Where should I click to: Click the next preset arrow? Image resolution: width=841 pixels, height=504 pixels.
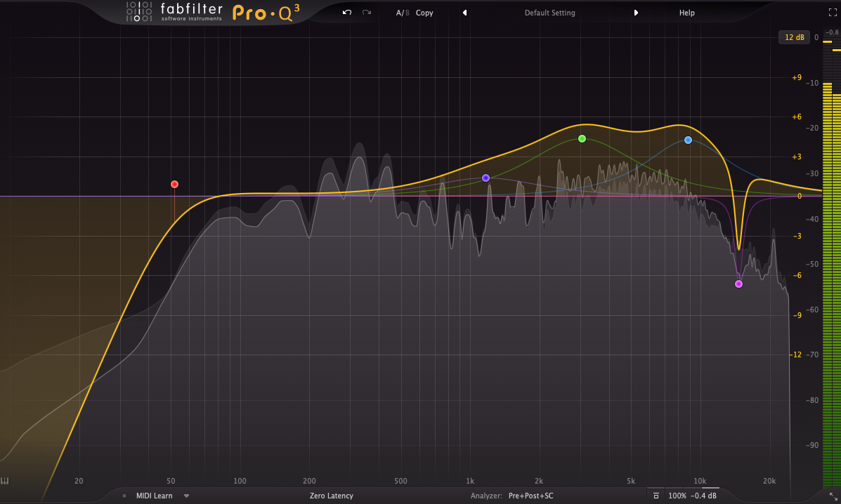pos(636,13)
